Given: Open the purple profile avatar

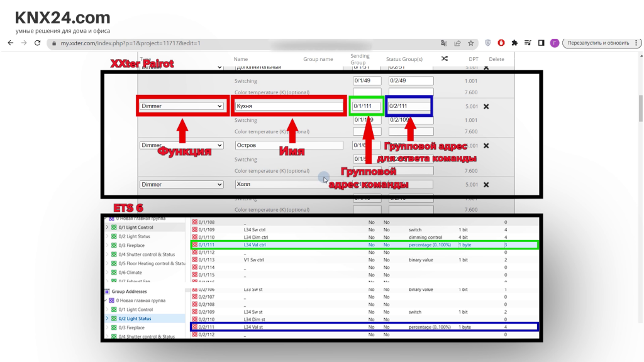Looking at the screenshot, I should pyautogui.click(x=555, y=43).
